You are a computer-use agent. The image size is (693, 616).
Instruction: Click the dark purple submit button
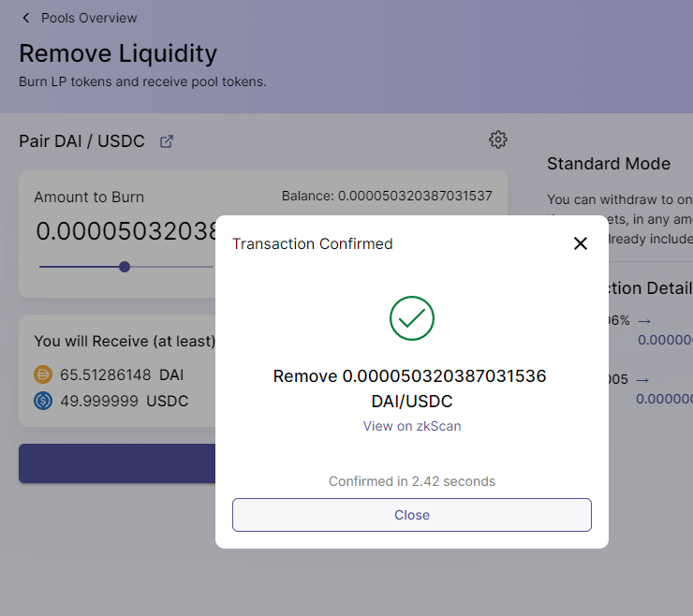pyautogui.click(x=117, y=463)
